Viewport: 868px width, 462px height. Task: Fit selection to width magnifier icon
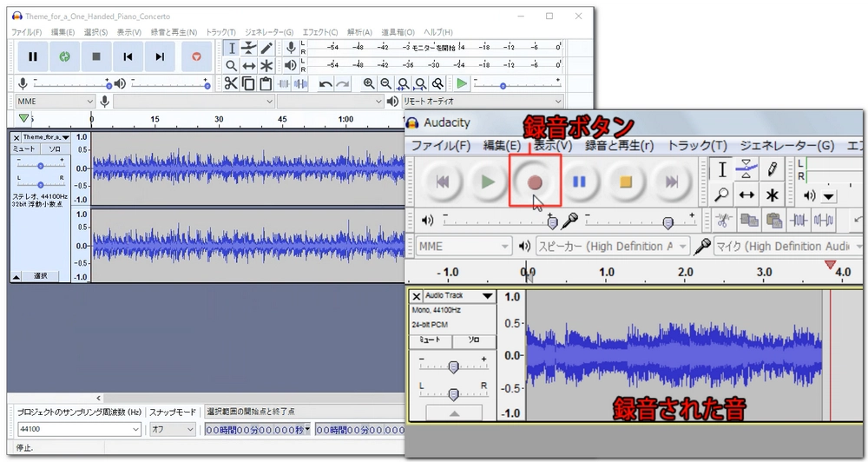click(404, 83)
